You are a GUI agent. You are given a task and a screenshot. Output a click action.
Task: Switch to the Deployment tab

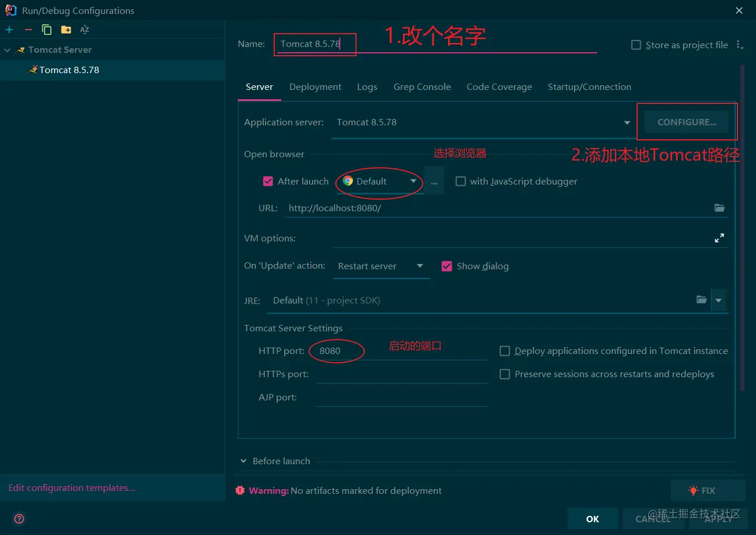315,87
